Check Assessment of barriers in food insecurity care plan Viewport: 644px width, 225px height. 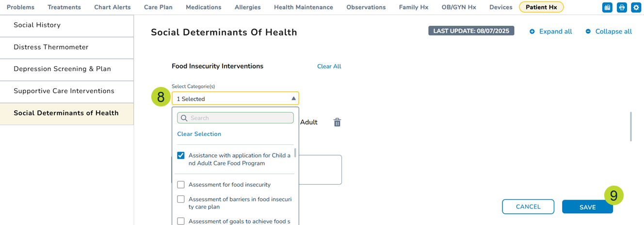[x=181, y=199]
